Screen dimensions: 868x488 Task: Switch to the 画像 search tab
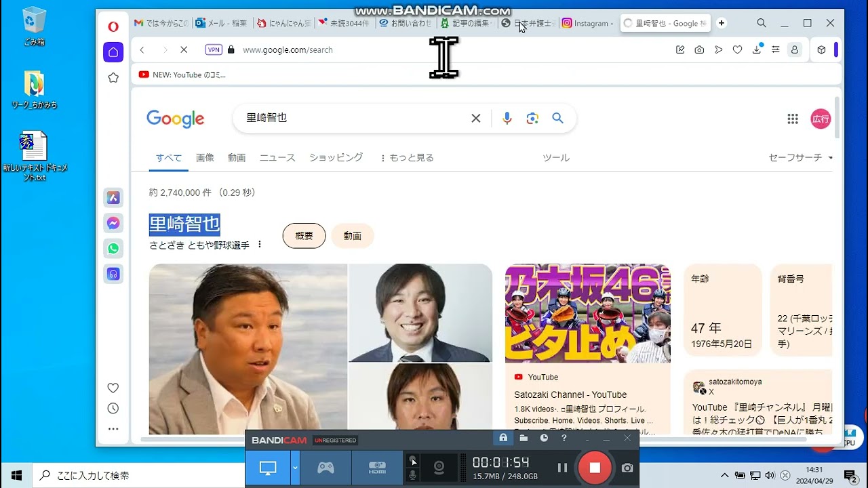coord(205,157)
